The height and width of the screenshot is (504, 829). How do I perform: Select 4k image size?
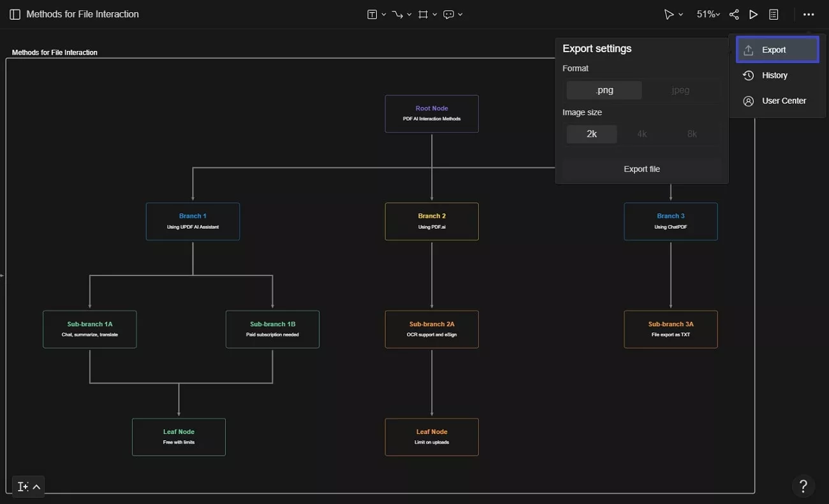(x=642, y=134)
